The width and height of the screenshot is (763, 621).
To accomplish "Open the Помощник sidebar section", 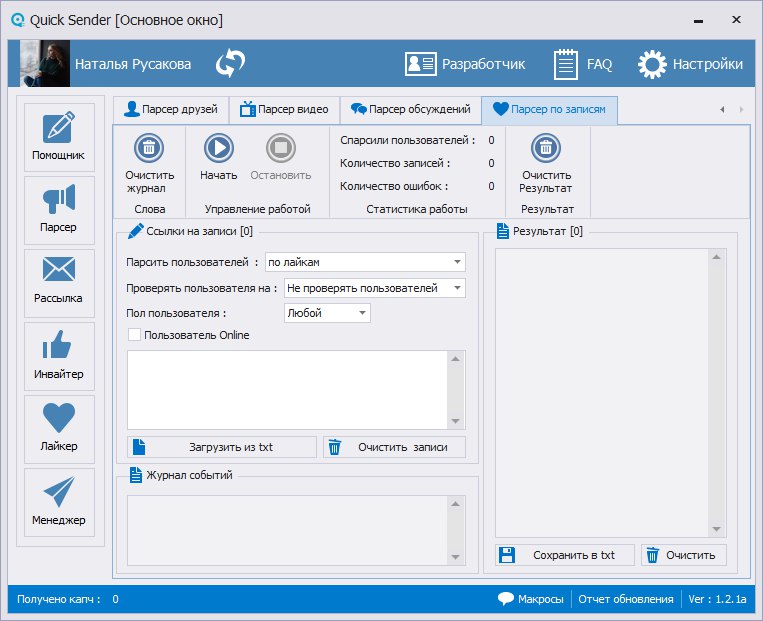I will pos(59,136).
